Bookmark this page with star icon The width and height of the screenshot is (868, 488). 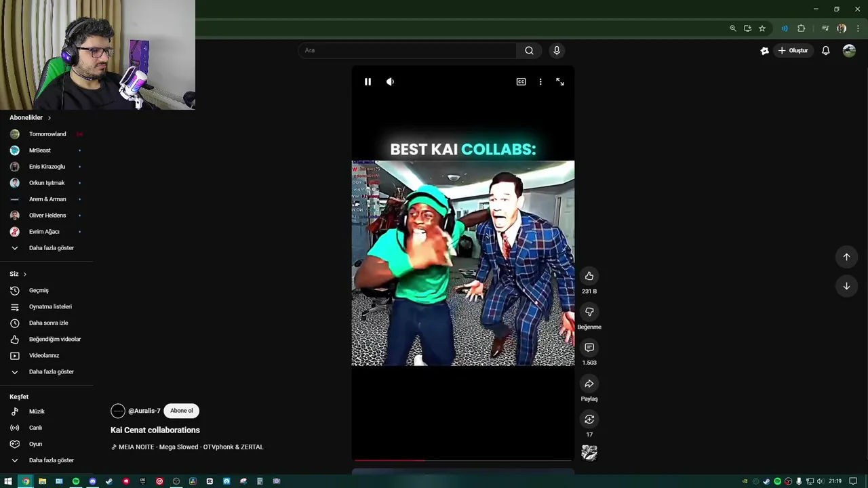click(x=762, y=28)
